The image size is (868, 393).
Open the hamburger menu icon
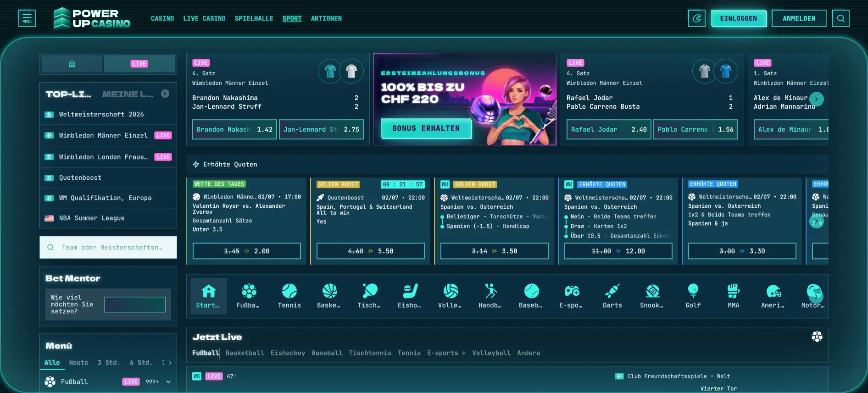coord(27,18)
